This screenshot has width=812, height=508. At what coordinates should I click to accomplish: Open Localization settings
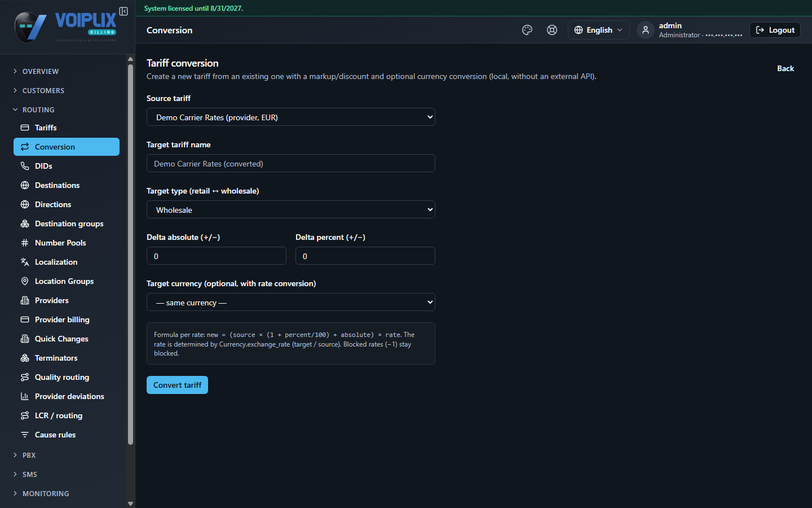(x=67, y=262)
